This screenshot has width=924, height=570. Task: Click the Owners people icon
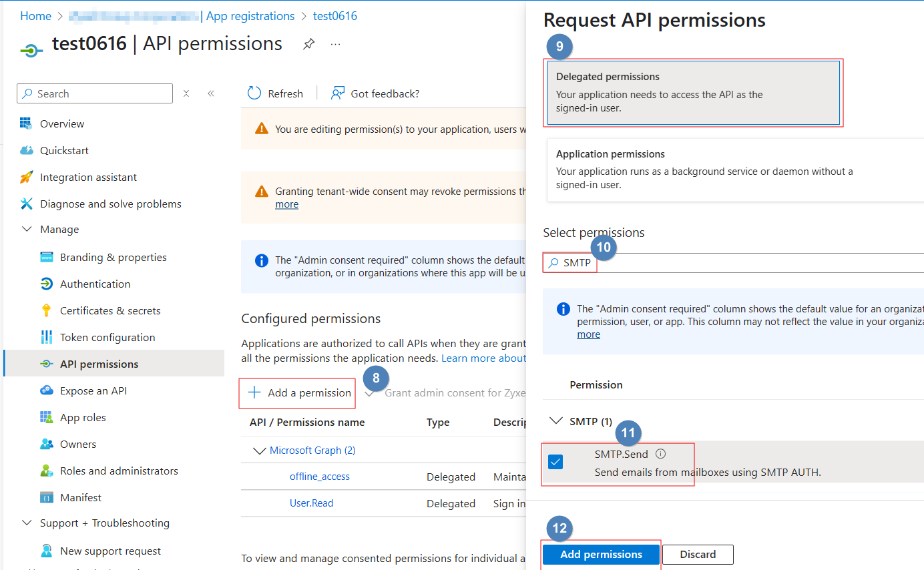pos(46,444)
